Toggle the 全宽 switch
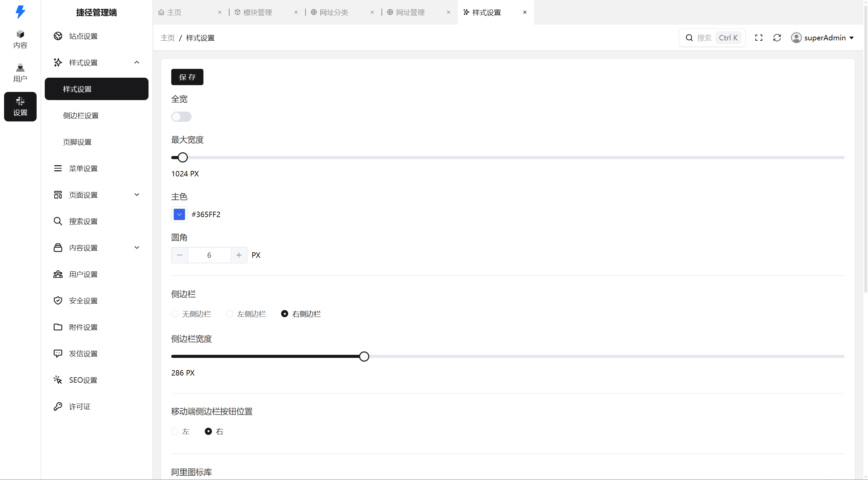Screen dimensions: 868x480 pyautogui.click(x=181, y=117)
